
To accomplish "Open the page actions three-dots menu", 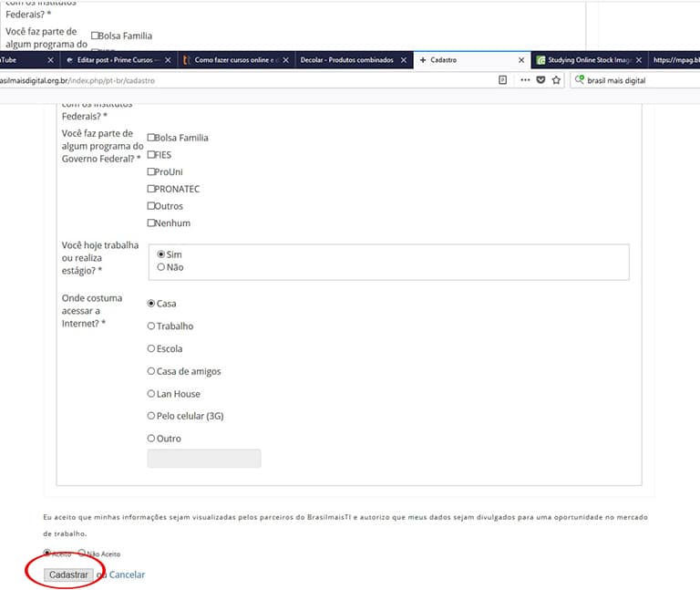I will pos(524,80).
